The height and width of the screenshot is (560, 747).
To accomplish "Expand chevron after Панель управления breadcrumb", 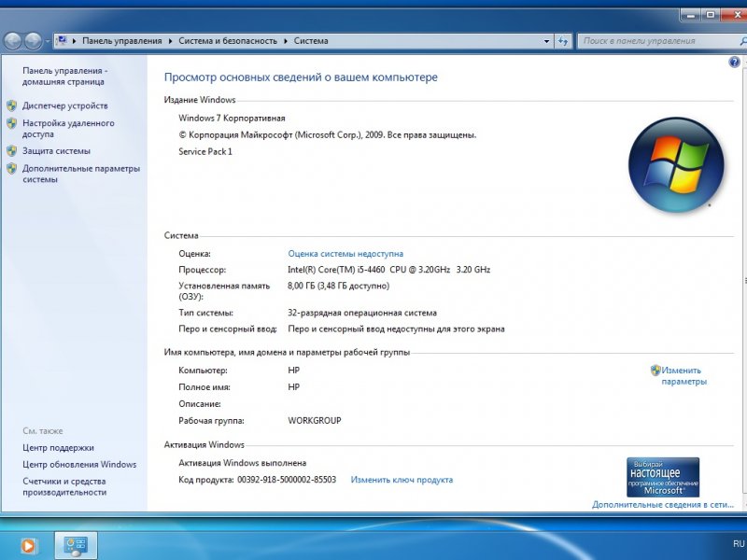I will point(170,41).
